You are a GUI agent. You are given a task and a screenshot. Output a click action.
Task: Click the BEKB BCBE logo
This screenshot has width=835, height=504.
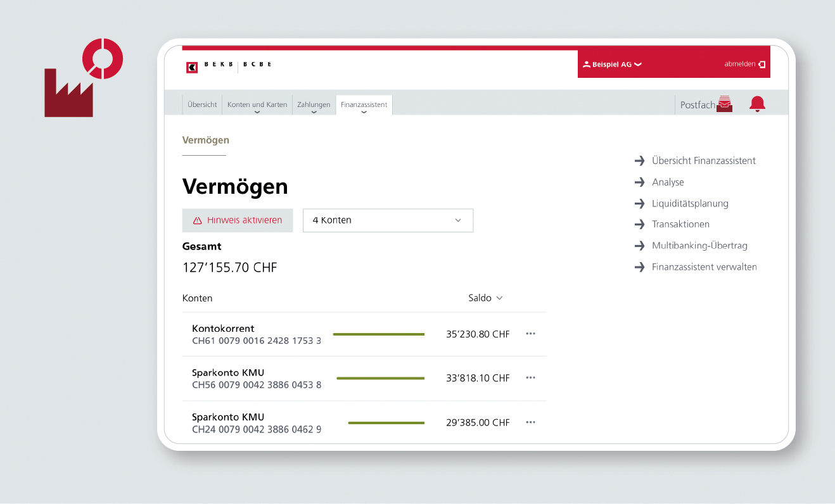228,66
